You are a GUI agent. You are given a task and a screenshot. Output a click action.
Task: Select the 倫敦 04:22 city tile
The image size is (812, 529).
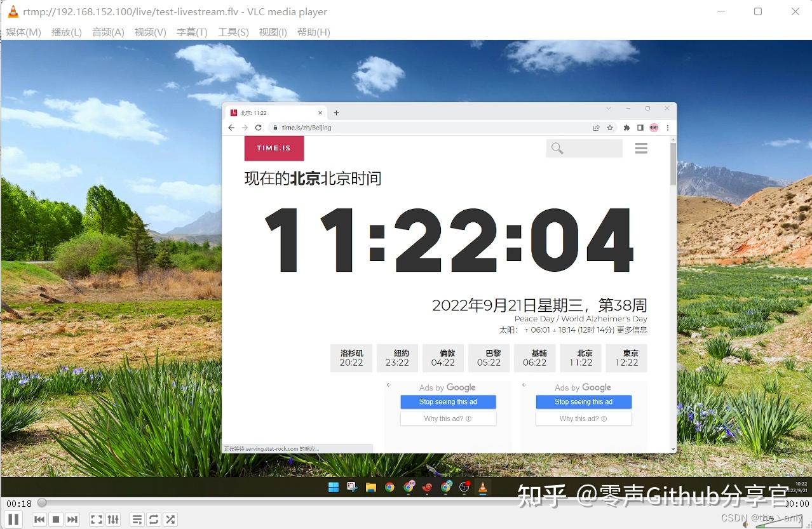click(443, 358)
